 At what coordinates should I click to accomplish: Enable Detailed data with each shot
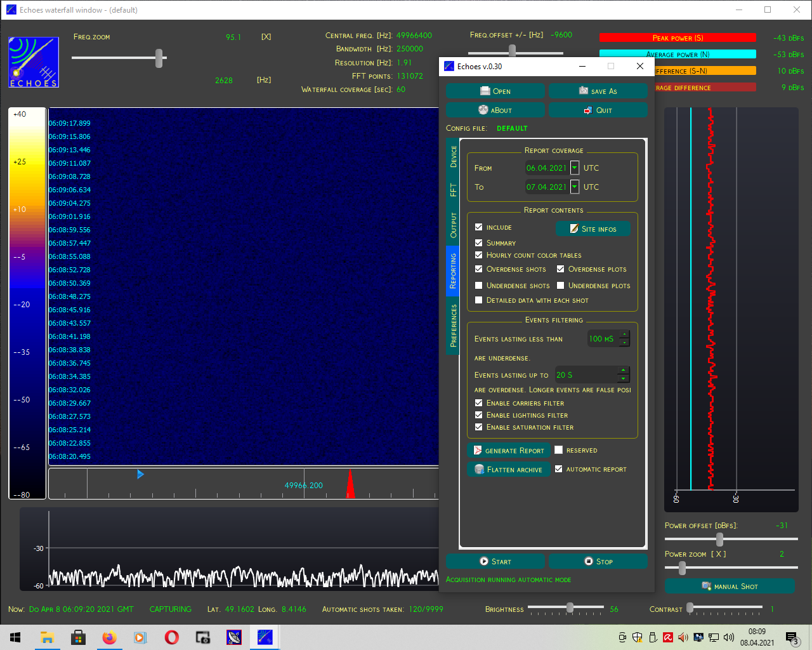479,300
